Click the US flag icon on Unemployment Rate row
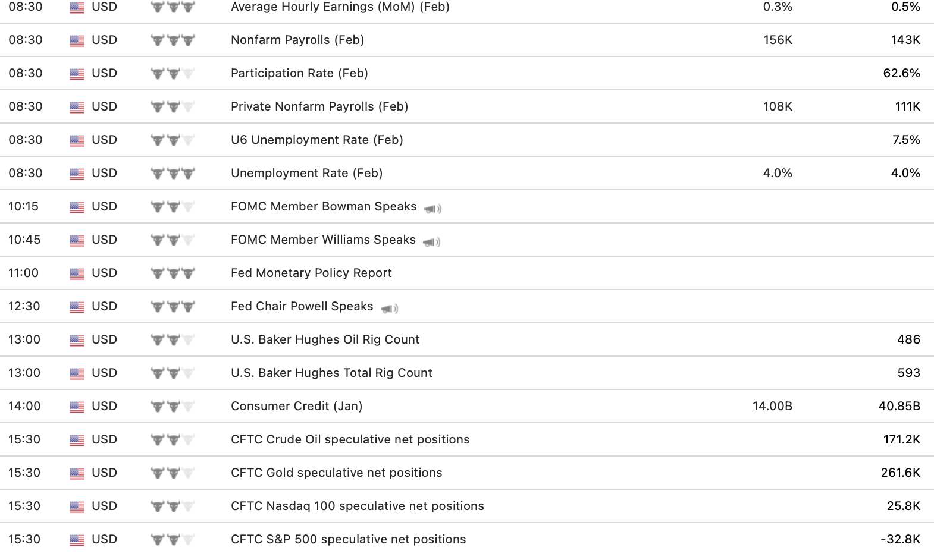 (77, 174)
